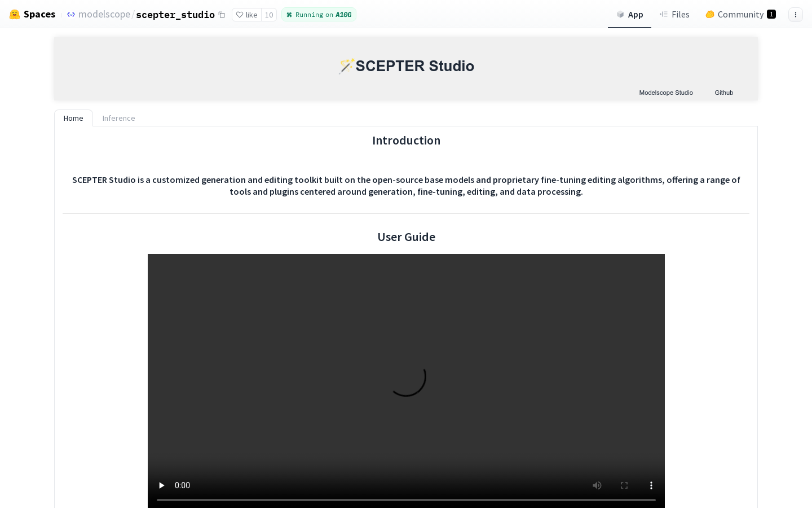This screenshot has height=508, width=812.
Task: Open the scepter_studio space title link
Action: (x=175, y=15)
